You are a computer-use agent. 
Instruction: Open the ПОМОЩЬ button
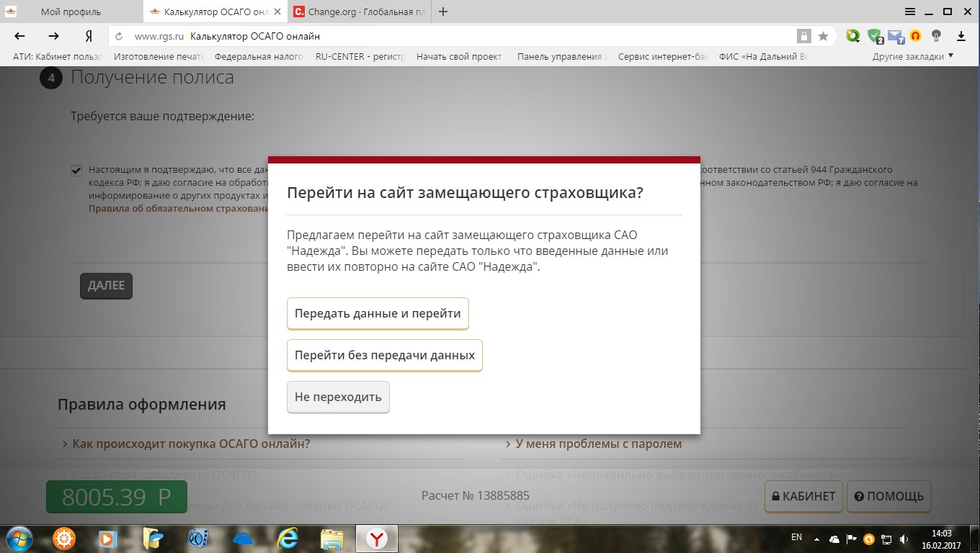click(x=889, y=496)
